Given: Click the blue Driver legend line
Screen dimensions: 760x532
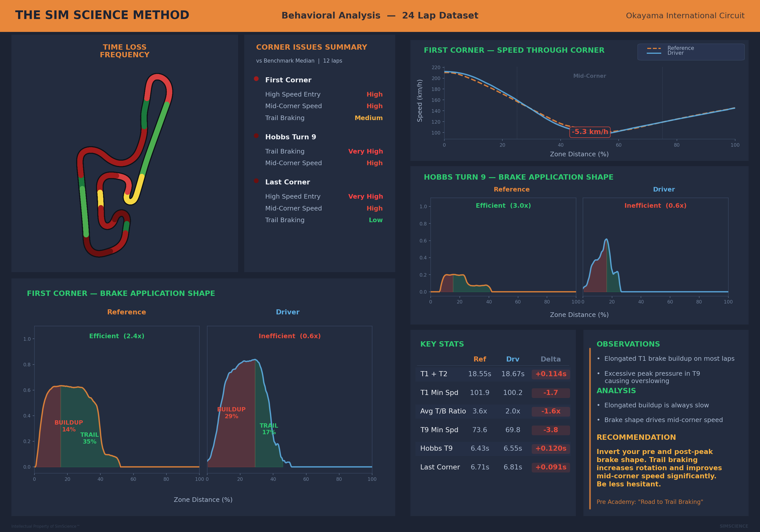Looking at the screenshot, I should point(654,53).
